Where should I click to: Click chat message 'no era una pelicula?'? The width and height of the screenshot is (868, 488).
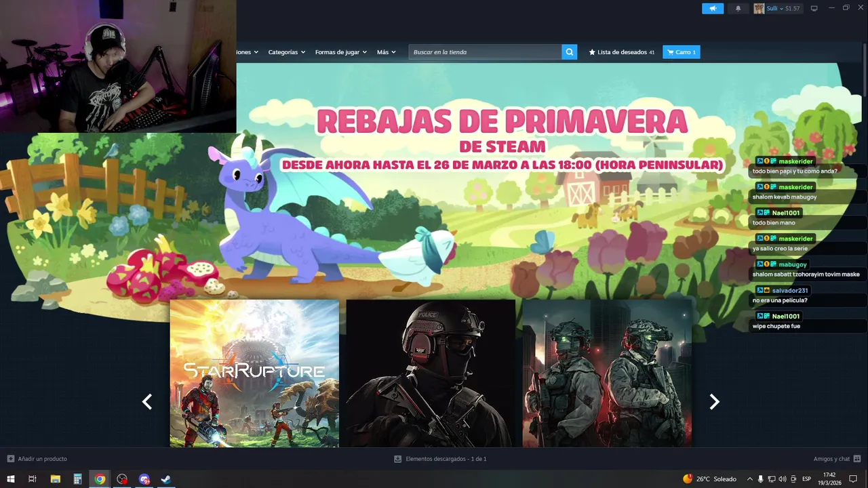[x=780, y=300]
